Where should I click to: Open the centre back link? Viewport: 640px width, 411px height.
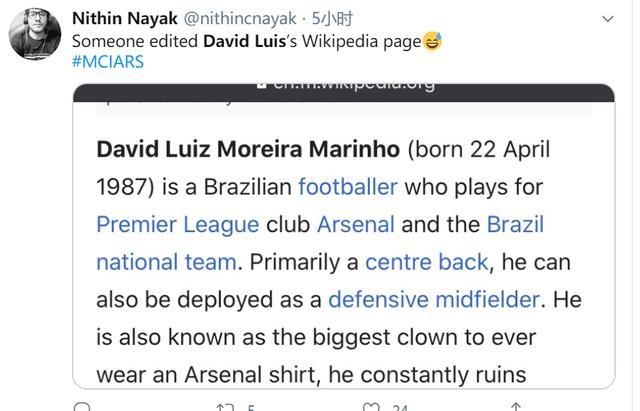(426, 262)
